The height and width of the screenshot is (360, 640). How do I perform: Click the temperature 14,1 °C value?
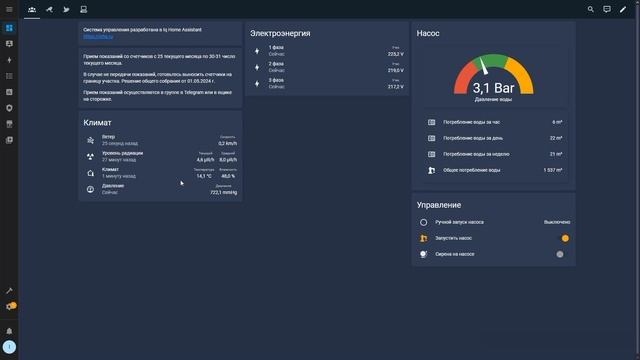(204, 176)
